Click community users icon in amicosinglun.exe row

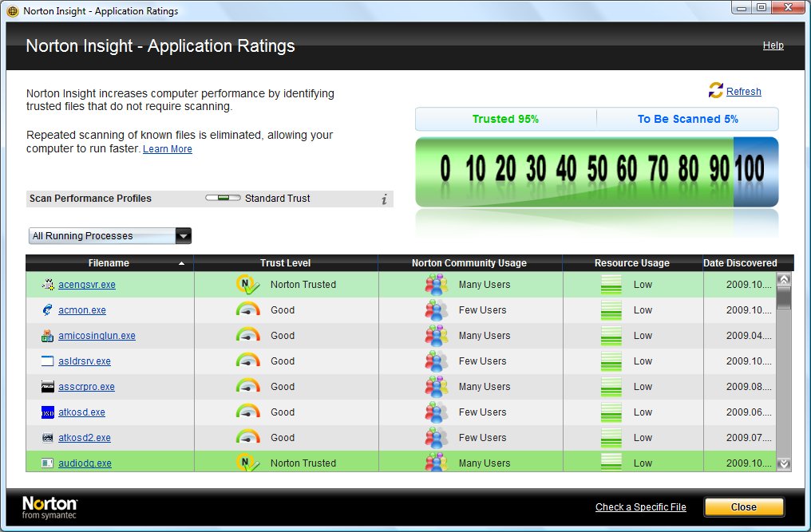coord(436,336)
